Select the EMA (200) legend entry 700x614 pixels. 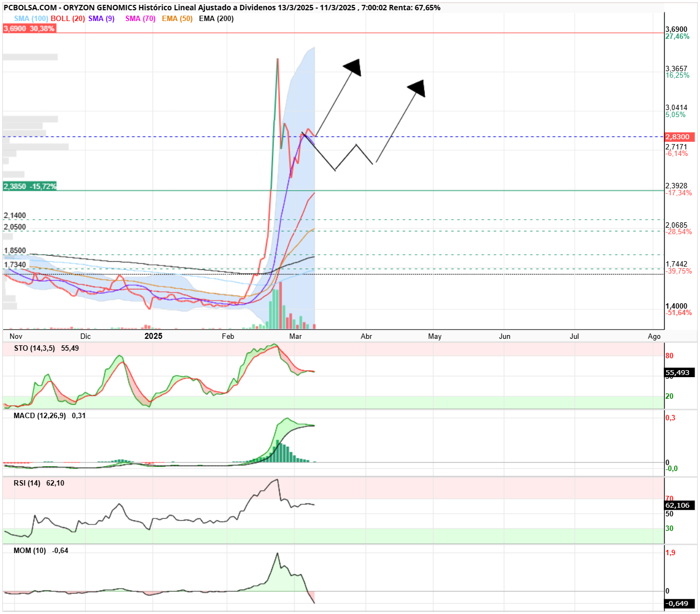[x=216, y=18]
